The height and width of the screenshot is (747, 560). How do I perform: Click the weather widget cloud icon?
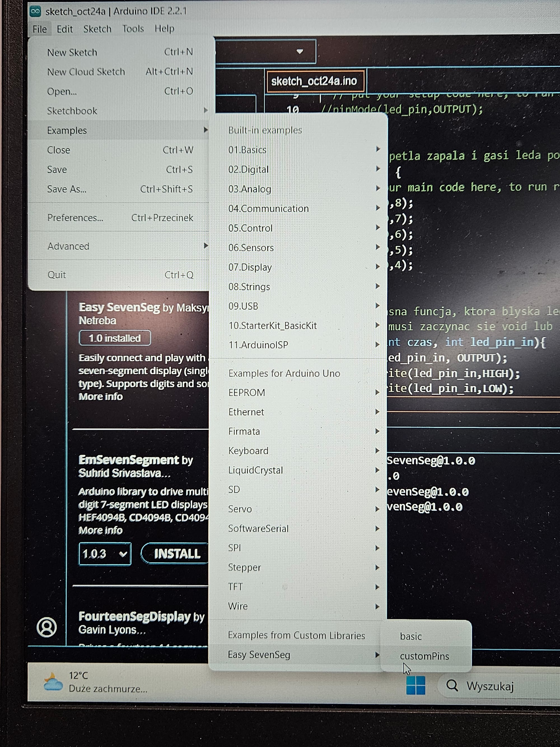tap(53, 681)
